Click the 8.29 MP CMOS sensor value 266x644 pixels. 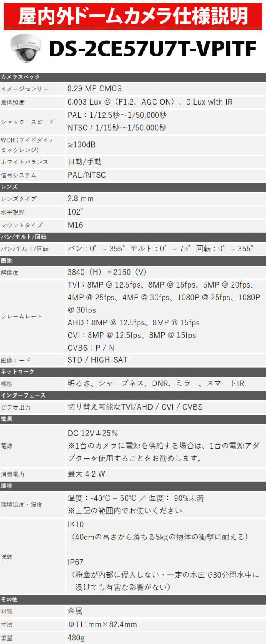94,88
